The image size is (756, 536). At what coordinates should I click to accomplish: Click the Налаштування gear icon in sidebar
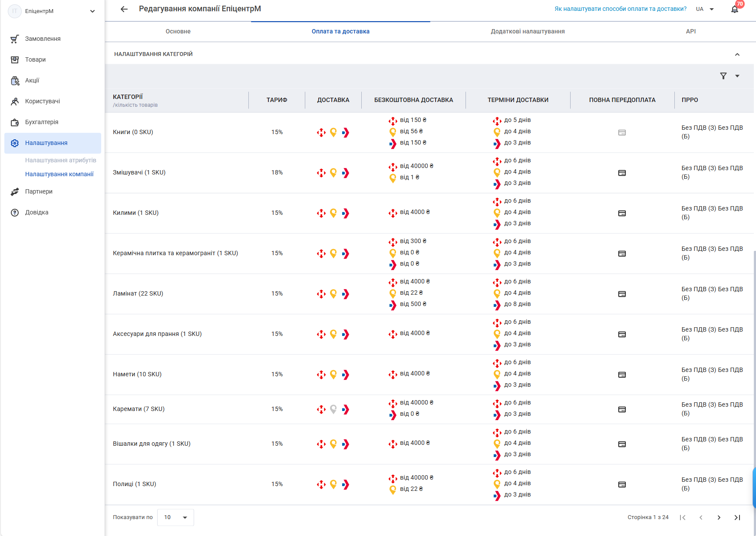[15, 143]
